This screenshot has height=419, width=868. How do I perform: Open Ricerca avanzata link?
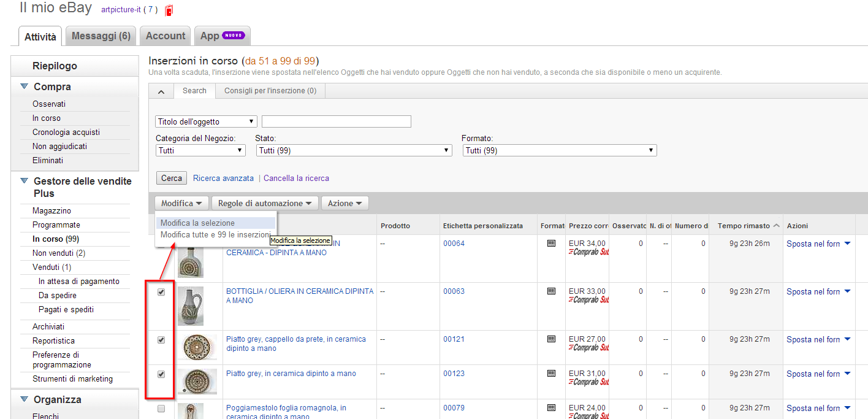223,179
